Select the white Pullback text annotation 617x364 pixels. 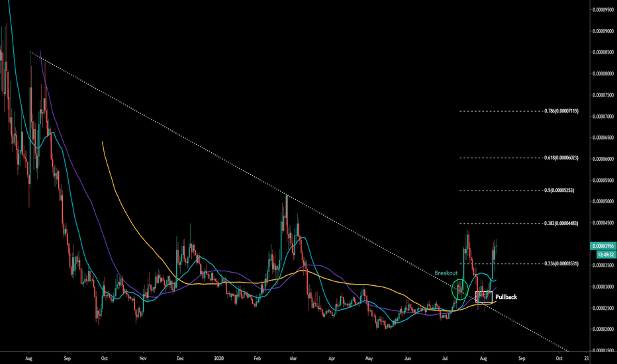coord(506,297)
